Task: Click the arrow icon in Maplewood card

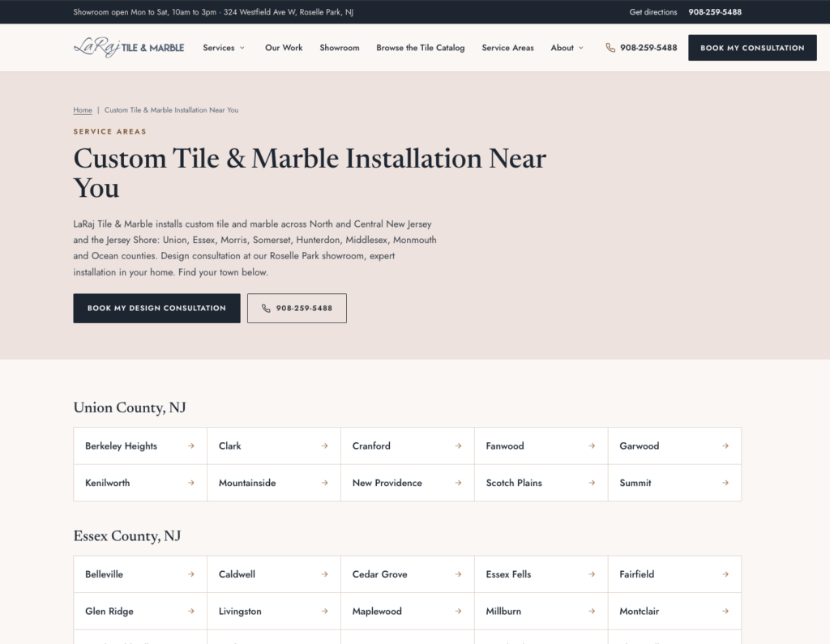Action: pos(459,611)
